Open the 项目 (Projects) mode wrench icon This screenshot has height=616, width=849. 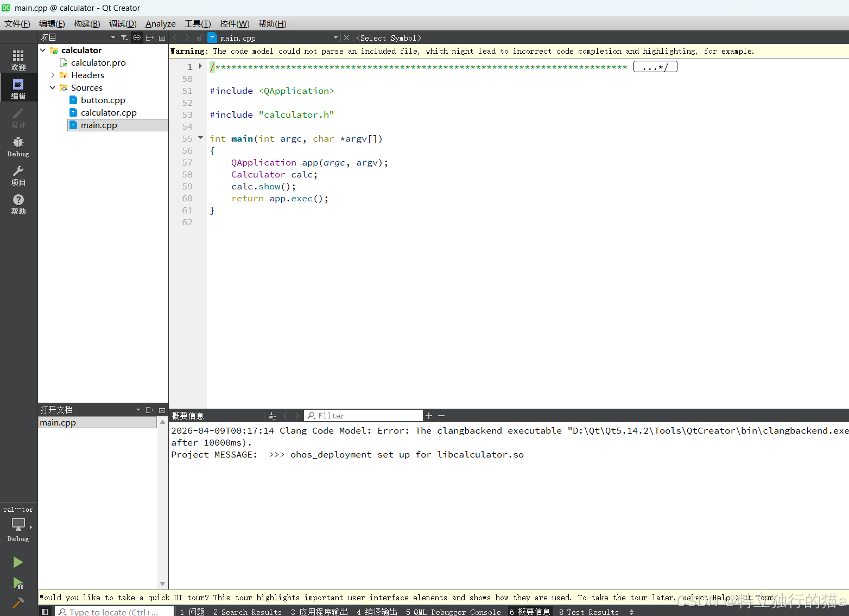(x=18, y=175)
